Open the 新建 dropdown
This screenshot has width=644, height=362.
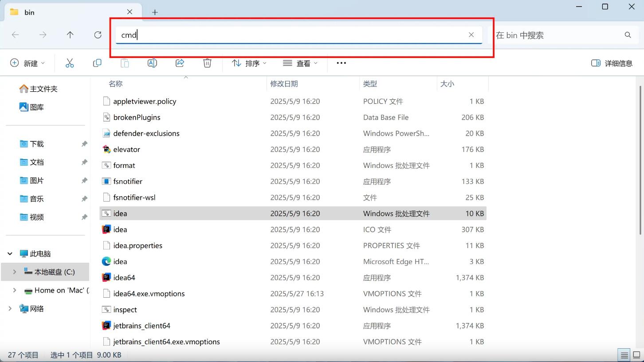pos(27,63)
